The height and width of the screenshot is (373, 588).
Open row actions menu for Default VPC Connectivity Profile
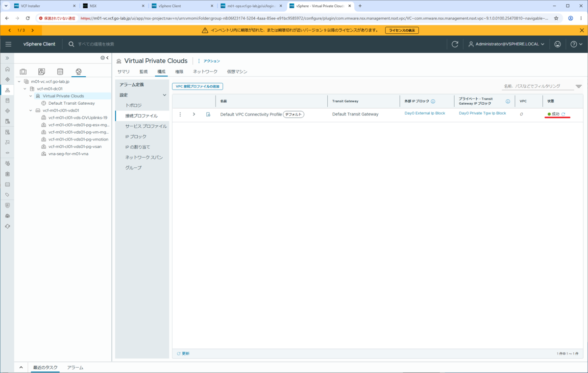coord(180,114)
